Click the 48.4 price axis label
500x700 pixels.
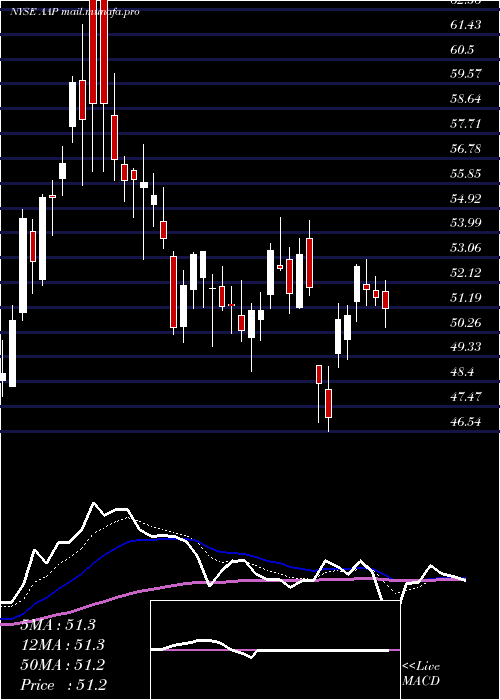pyautogui.click(x=462, y=372)
